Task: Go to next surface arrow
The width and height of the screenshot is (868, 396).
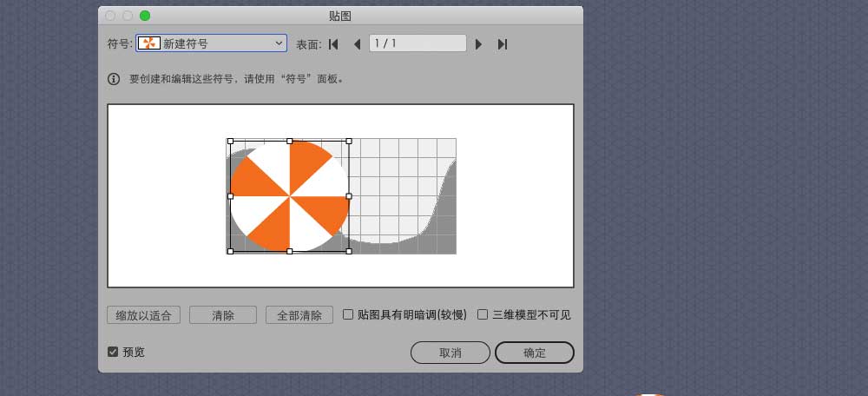Action: tap(479, 44)
